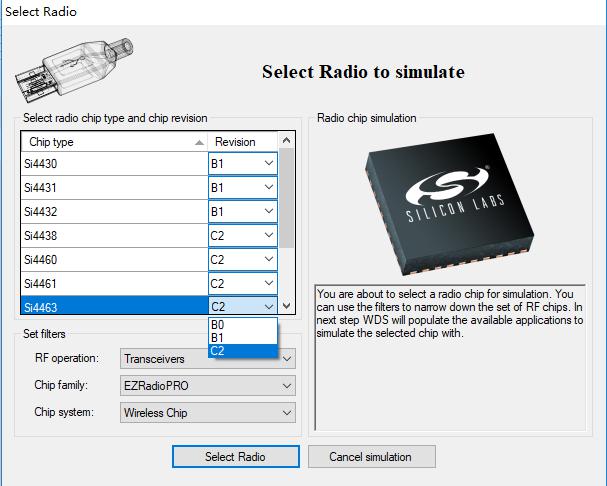Select the Si4431 chip row

[x=114, y=187]
